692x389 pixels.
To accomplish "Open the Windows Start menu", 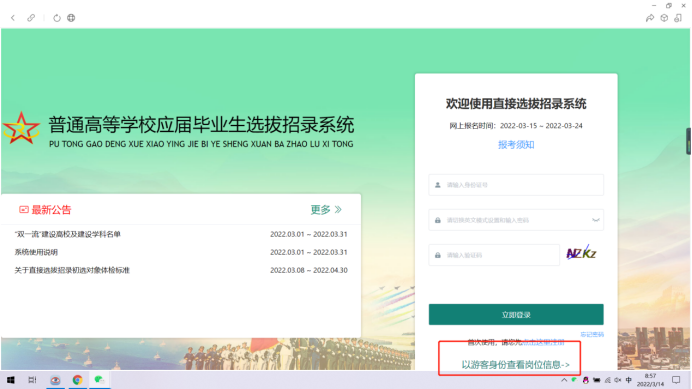I will click(11, 380).
